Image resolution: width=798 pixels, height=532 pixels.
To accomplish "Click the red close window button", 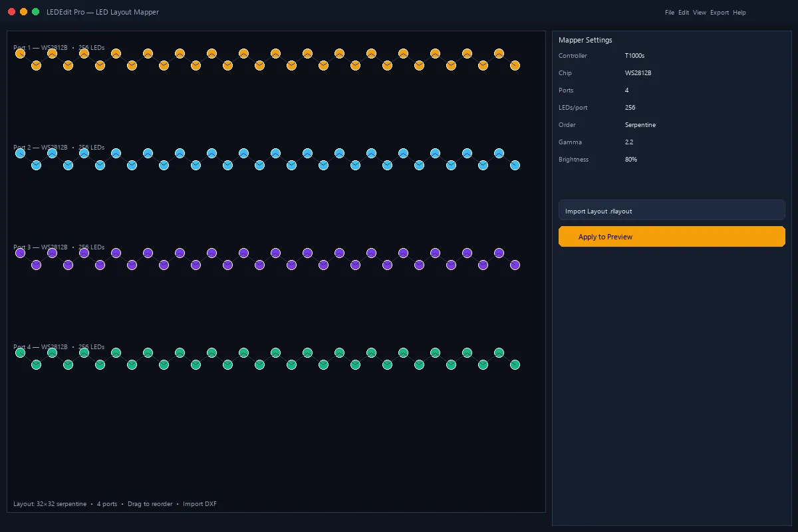I will [11, 12].
